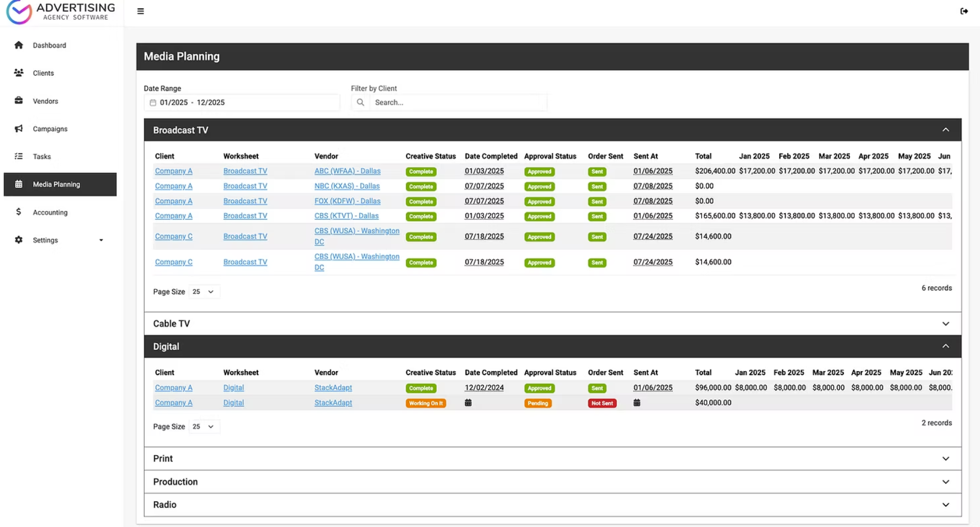Collapse the Broadcast TV section
The image size is (980, 527).
[x=946, y=130]
